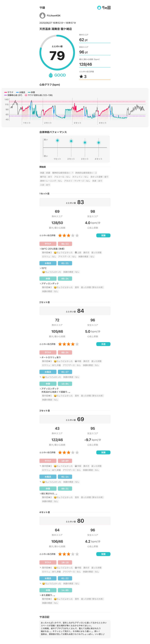The height and width of the screenshot is (644, 150).
Task: Click the droplet avatar beside FUJIsanKSK
Action: point(42,15)
